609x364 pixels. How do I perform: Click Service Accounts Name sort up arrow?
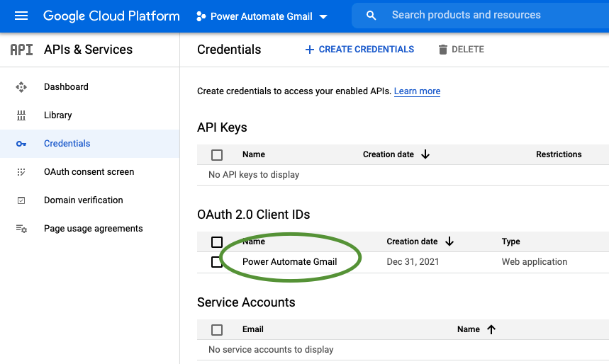point(491,329)
